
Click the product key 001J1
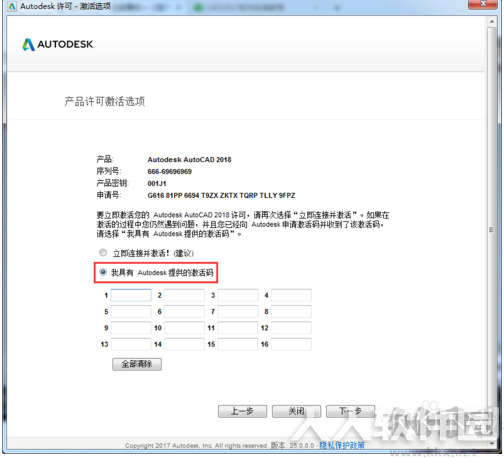pyautogui.click(x=157, y=183)
